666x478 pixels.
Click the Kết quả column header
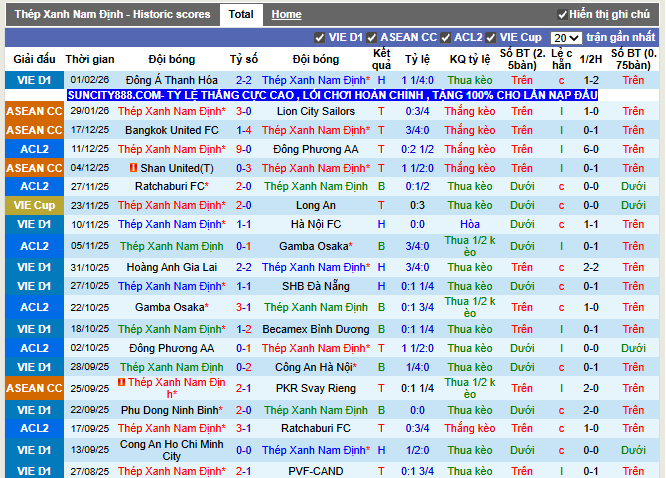click(x=381, y=59)
